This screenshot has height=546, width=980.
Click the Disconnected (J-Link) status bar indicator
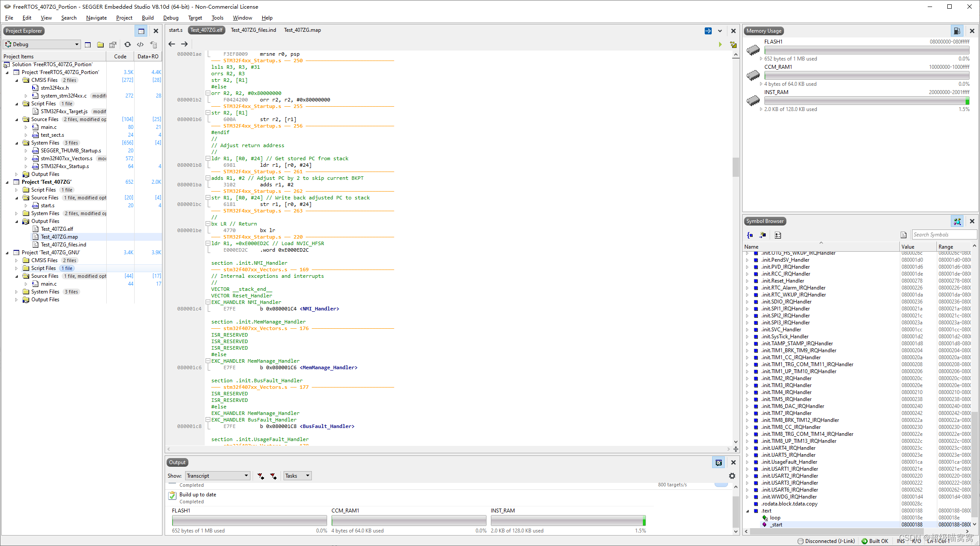[826, 541]
